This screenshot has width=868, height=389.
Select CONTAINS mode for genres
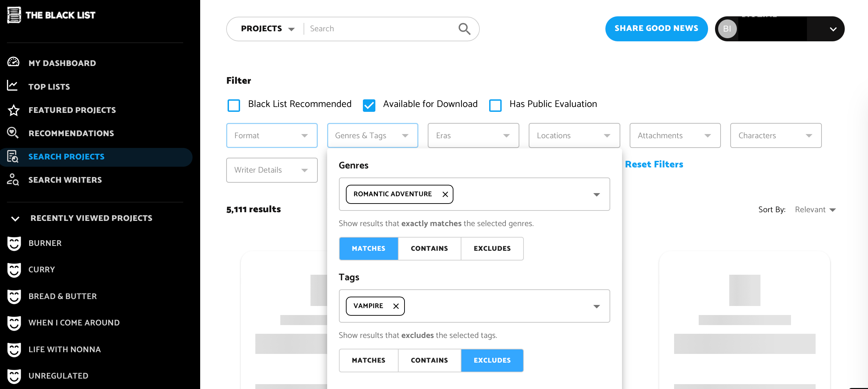(429, 249)
